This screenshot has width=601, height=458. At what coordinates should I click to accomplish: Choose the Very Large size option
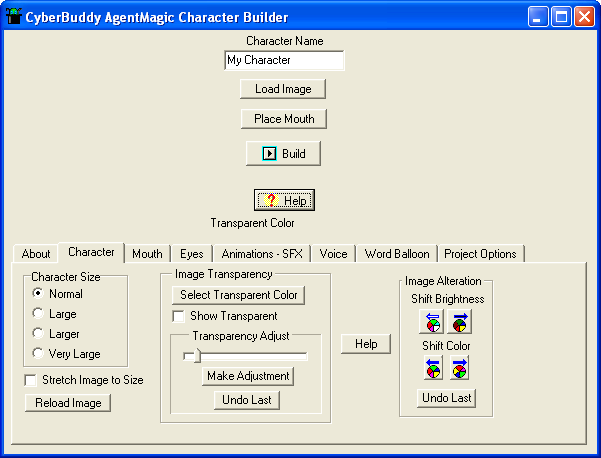coord(38,353)
